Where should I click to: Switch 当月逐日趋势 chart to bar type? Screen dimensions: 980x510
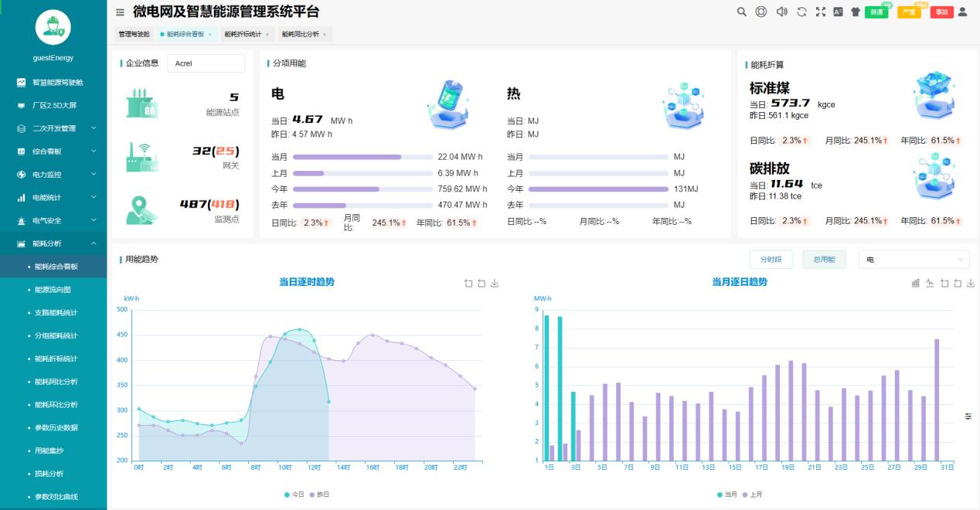(916, 283)
